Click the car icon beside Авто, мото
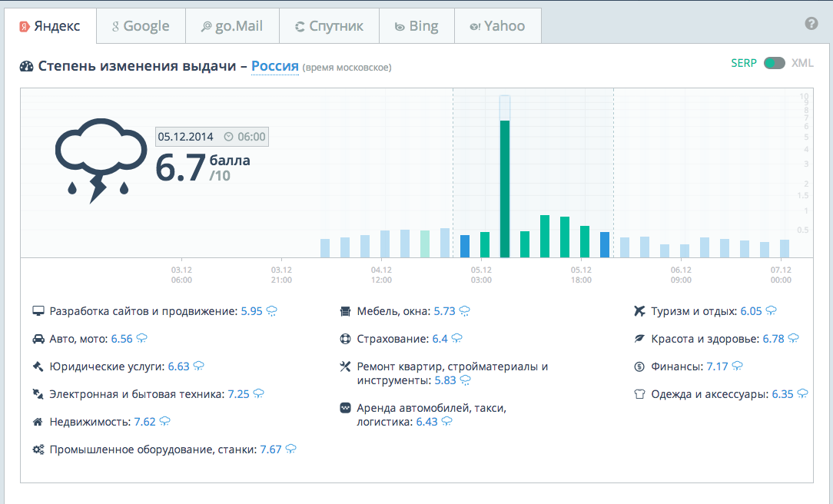This screenshot has width=833, height=504. pyautogui.click(x=38, y=339)
